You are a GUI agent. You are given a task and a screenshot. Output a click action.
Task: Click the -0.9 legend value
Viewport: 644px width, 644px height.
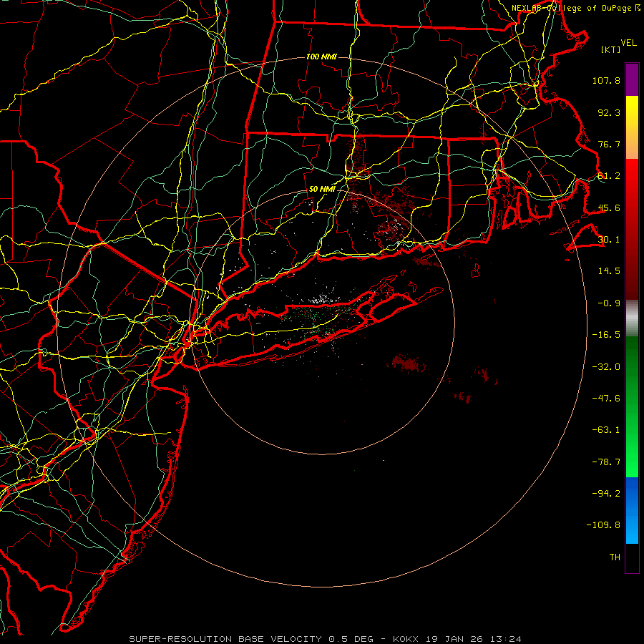coord(609,303)
